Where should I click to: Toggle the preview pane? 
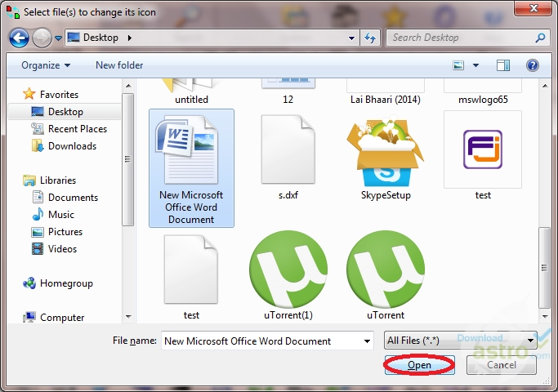502,65
